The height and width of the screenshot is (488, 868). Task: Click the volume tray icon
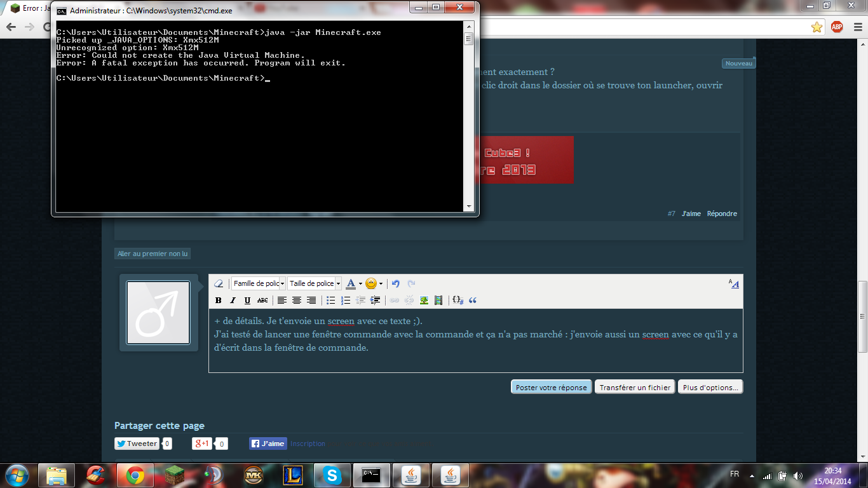pyautogui.click(x=797, y=475)
